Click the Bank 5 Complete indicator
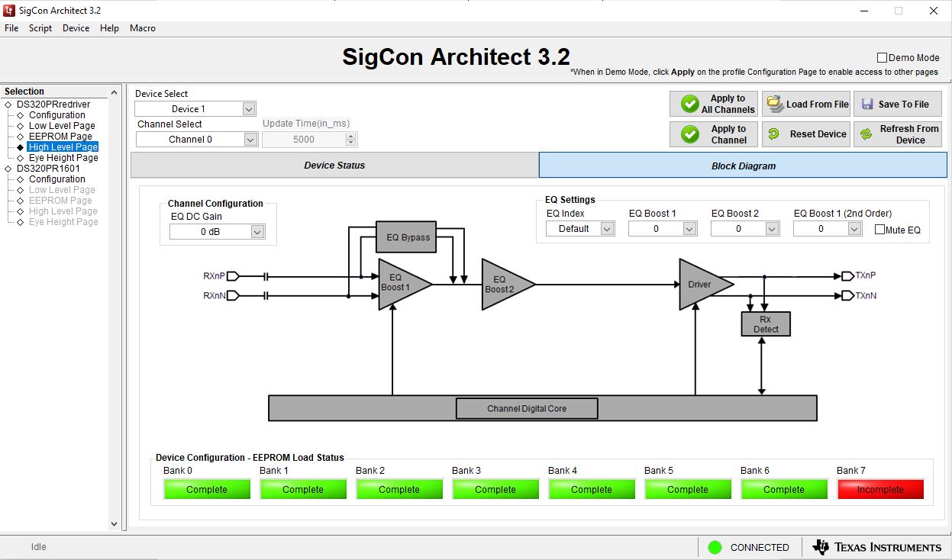Image resolution: width=952 pixels, height=560 pixels. point(688,490)
